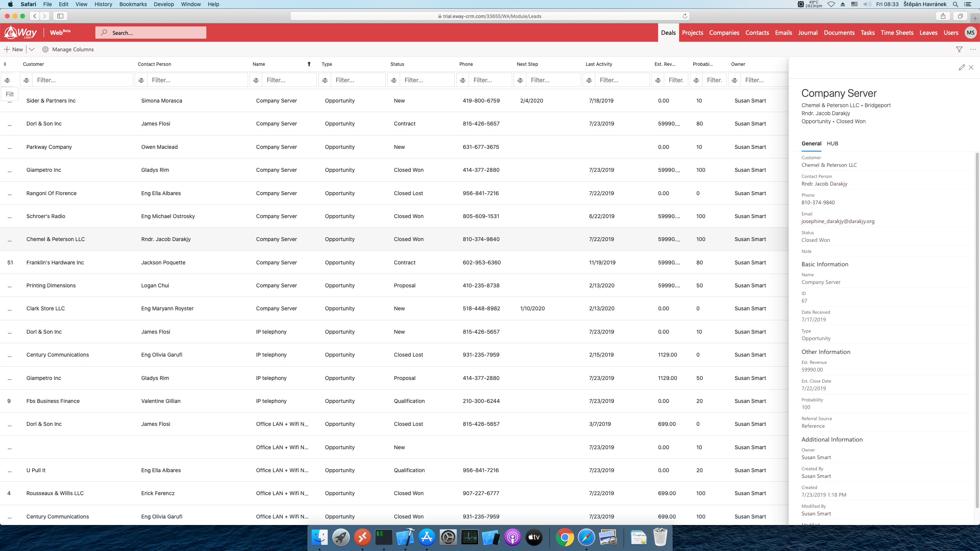Switch to the HUB tab

pyautogui.click(x=832, y=143)
